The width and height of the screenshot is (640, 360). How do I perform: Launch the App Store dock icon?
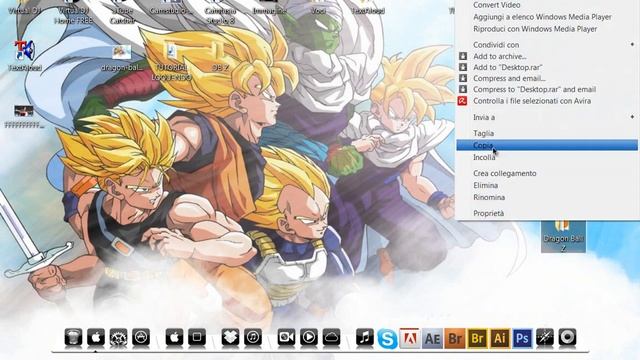coord(141,338)
